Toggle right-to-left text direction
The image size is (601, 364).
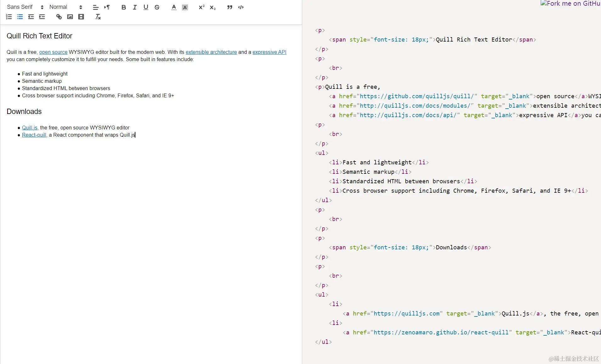click(x=107, y=7)
